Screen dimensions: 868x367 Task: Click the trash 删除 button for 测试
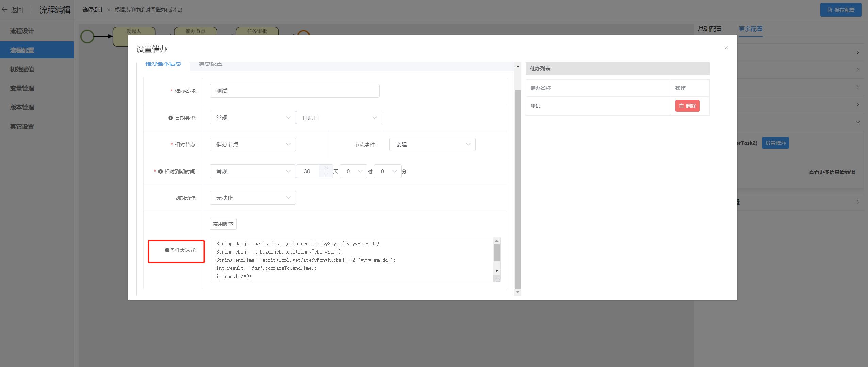click(x=687, y=106)
